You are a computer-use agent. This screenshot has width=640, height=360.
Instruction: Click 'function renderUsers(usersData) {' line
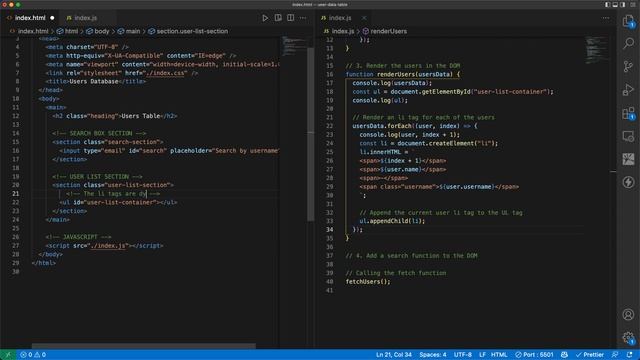click(402, 74)
